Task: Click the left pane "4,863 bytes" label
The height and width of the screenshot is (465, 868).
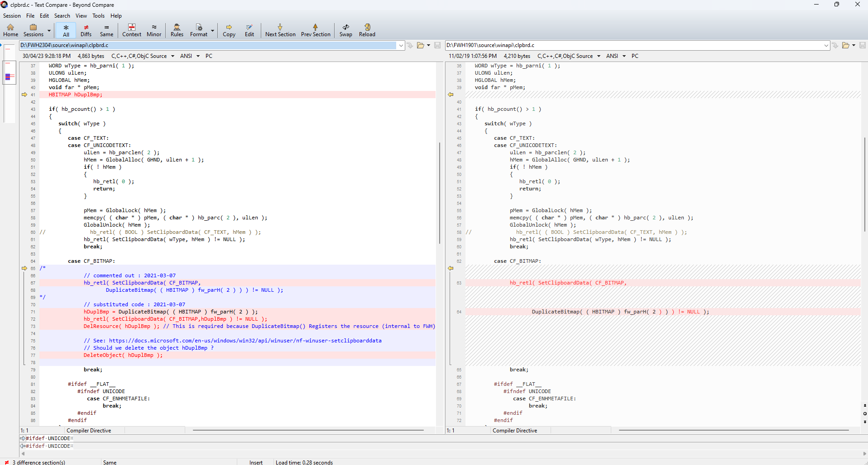Action: pos(91,56)
